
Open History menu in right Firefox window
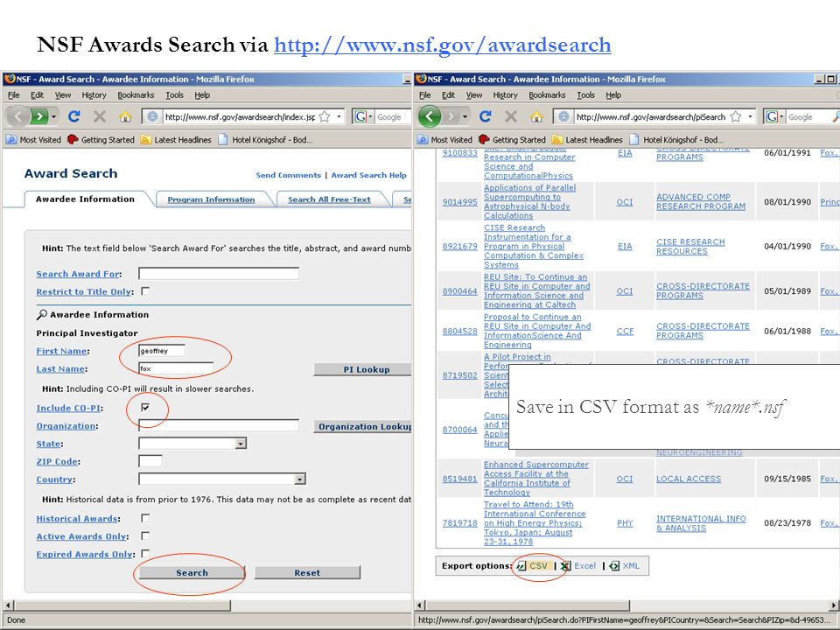505,94
